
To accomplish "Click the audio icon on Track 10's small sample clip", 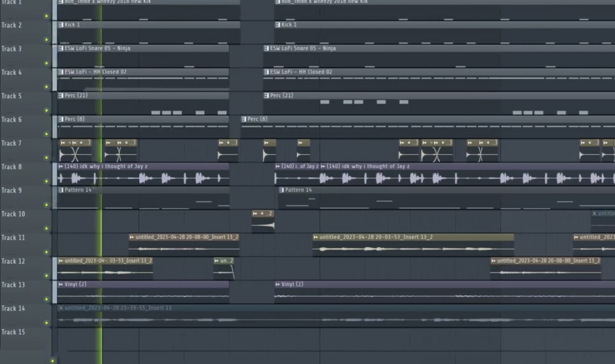I will (255, 213).
